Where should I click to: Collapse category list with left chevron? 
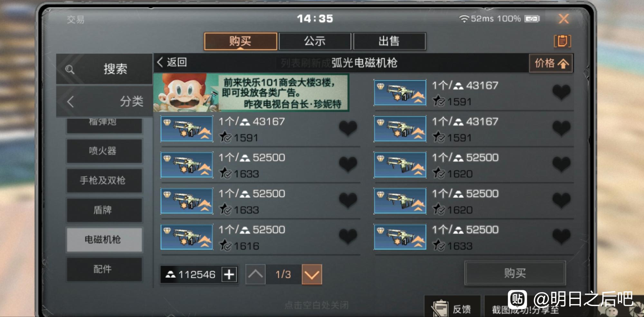coord(71,101)
